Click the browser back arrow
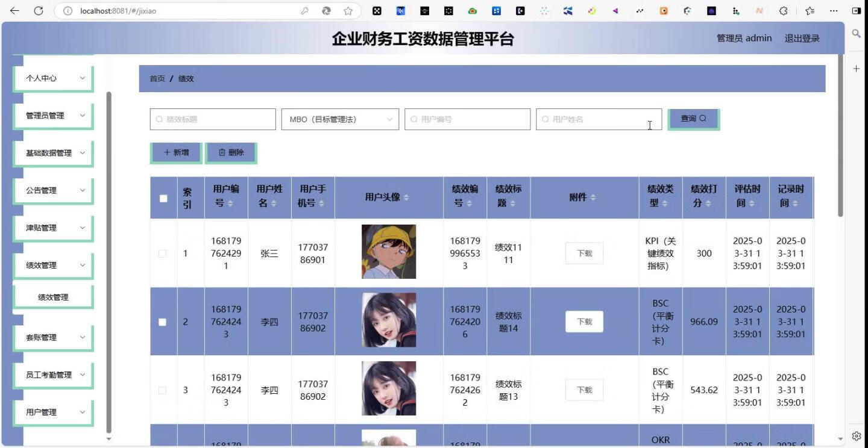The height and width of the screenshot is (448, 868). click(14, 11)
